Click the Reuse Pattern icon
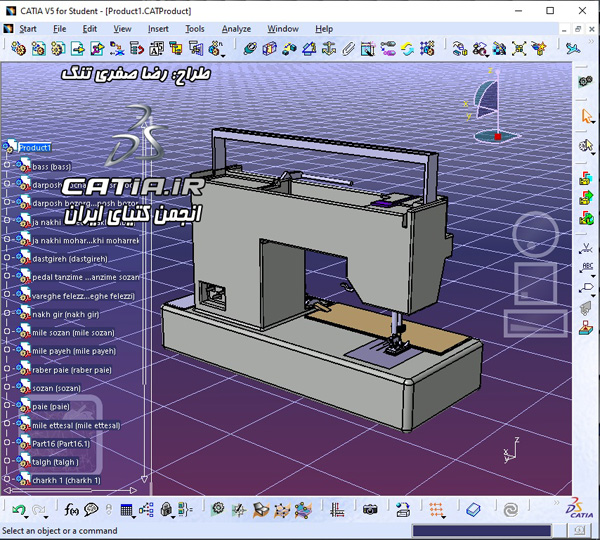This screenshot has height=540, width=600. [427, 49]
